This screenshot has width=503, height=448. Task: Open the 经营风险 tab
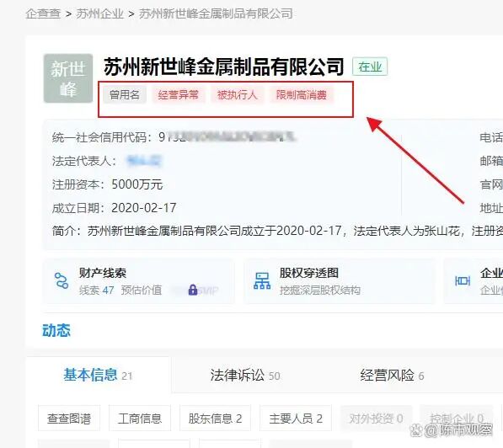[392, 376]
